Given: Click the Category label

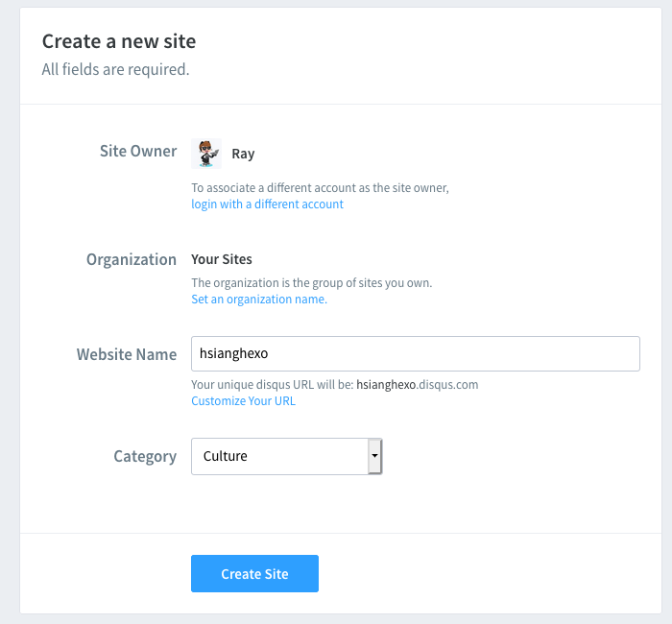Looking at the screenshot, I should 145,456.
